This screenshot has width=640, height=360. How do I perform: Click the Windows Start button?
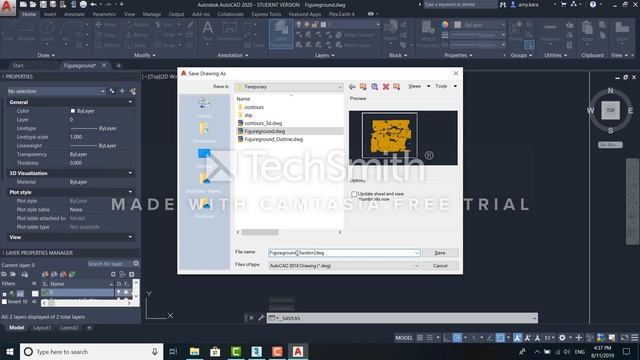click(x=10, y=351)
